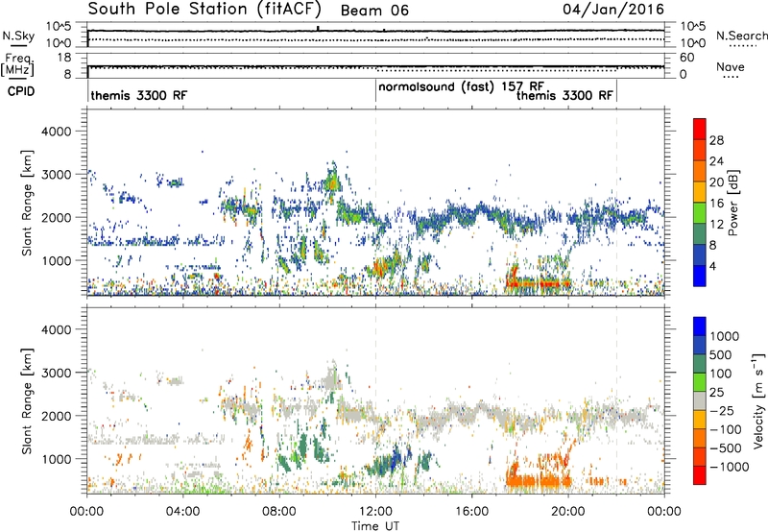The height and width of the screenshot is (532, 768).
Task: Click the 'Nave' legend label
Action: (x=731, y=66)
